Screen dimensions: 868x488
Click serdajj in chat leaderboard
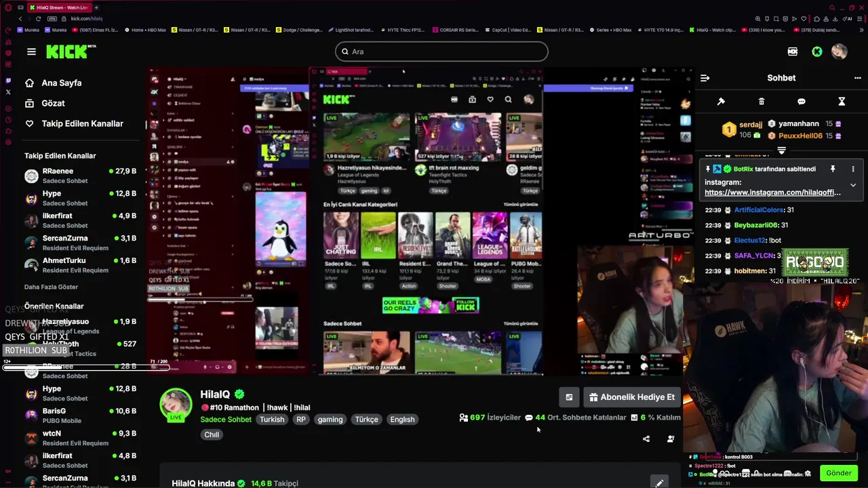[x=751, y=125]
